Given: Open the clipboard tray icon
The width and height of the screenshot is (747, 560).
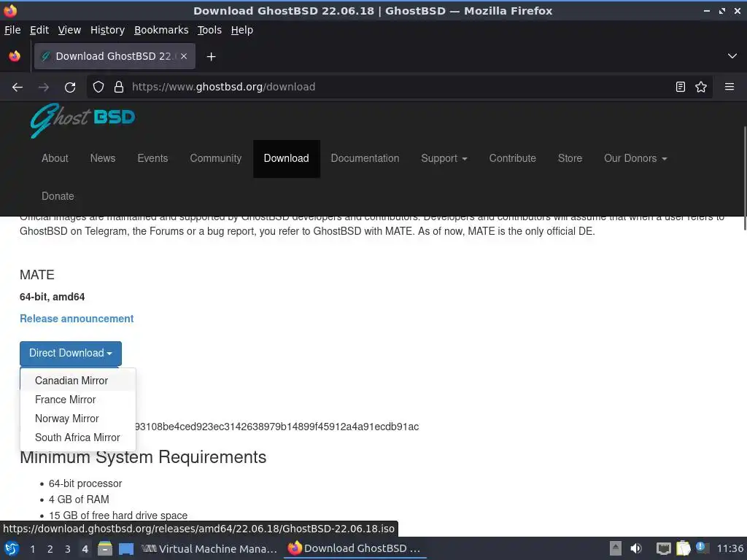Looking at the screenshot, I should (x=683, y=548).
